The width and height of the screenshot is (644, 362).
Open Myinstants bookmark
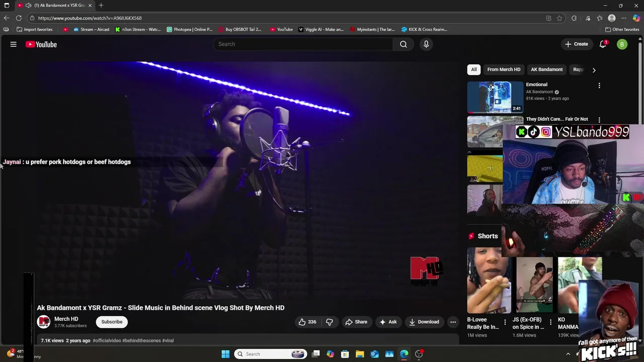coord(372,29)
